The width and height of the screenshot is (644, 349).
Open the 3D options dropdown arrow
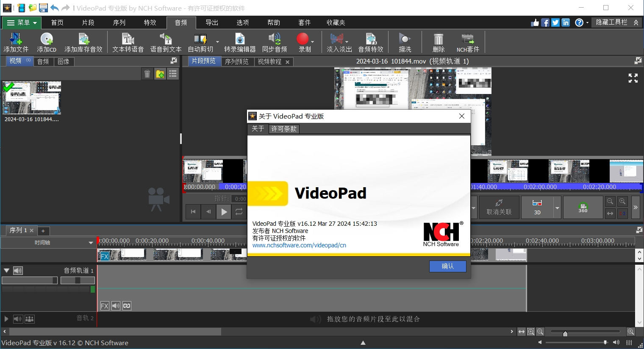557,208
